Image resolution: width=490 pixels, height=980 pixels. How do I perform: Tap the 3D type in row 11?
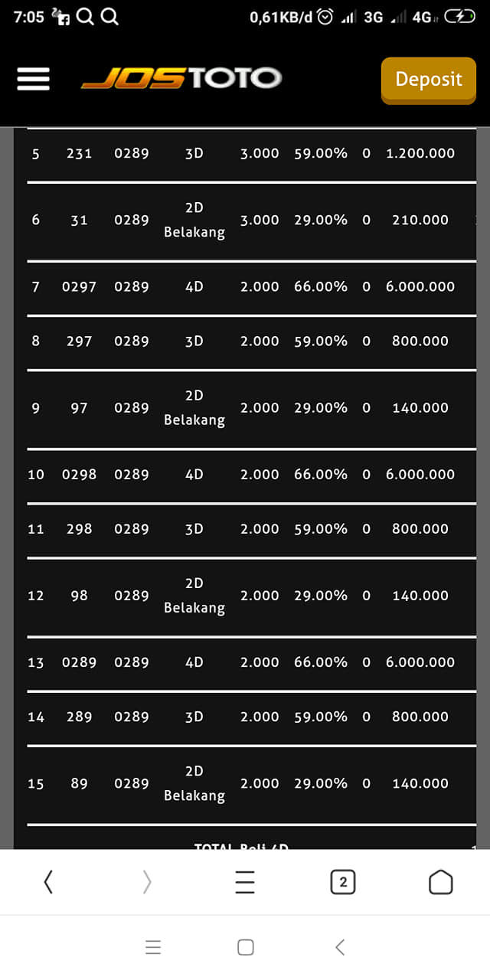(x=194, y=529)
